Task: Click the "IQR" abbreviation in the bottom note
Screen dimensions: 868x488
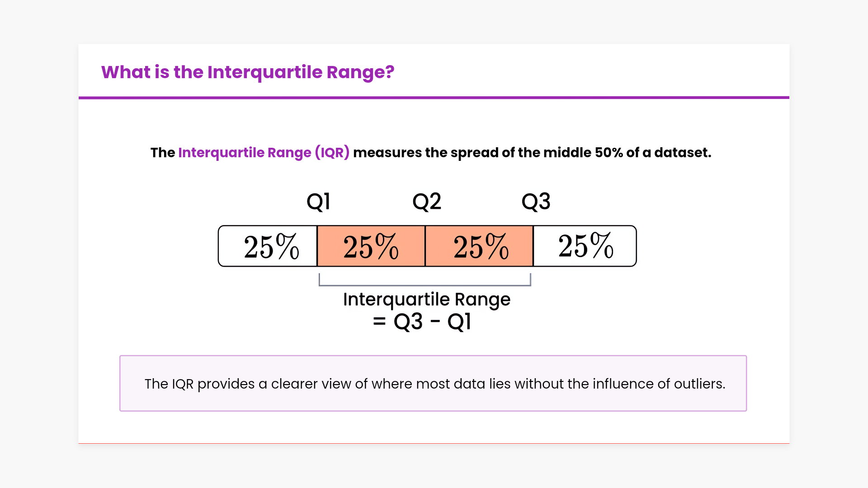Action: 183,384
